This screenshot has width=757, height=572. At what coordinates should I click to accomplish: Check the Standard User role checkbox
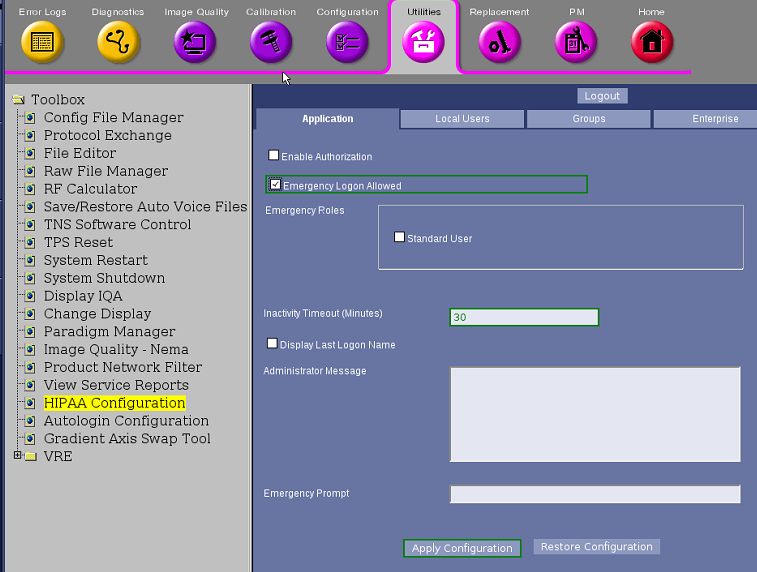pyautogui.click(x=400, y=238)
